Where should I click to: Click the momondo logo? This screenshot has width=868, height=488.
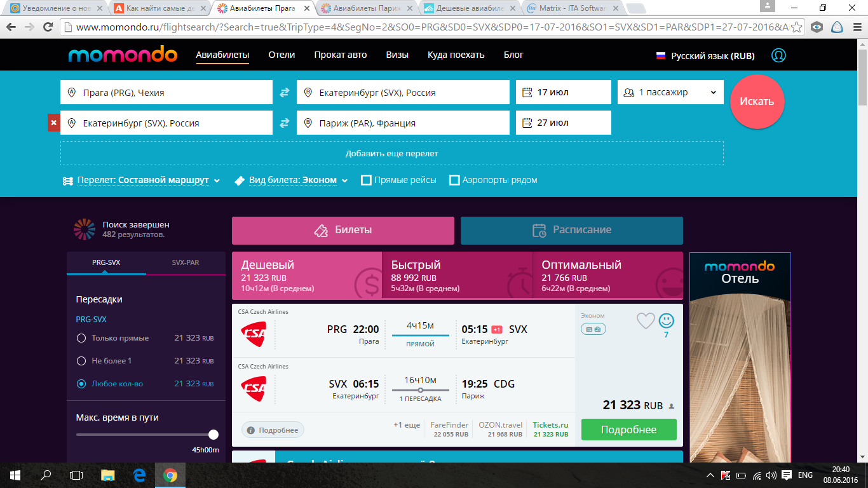(x=123, y=55)
